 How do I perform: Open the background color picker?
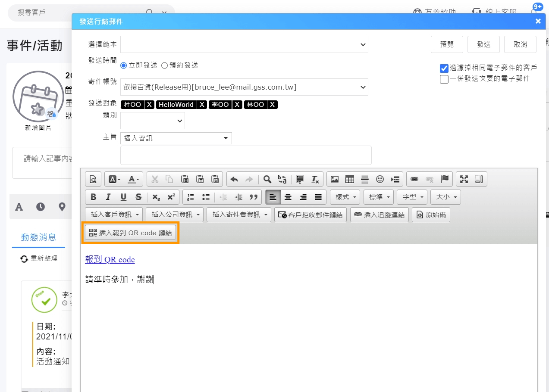[x=114, y=179]
